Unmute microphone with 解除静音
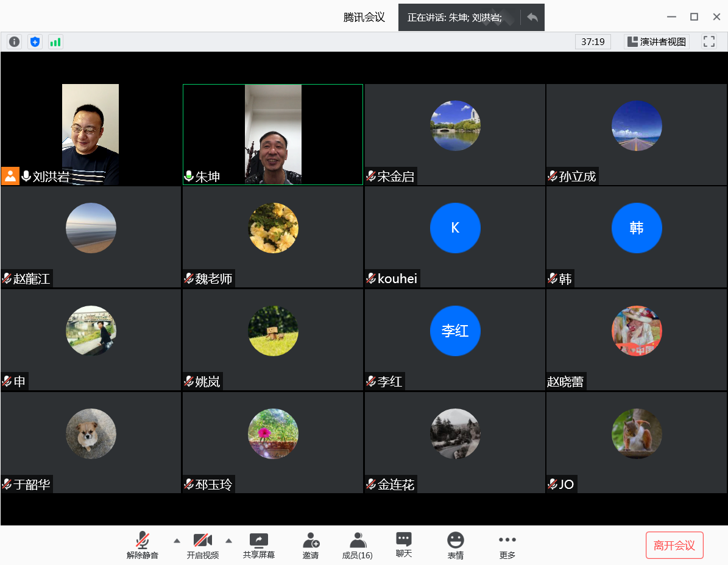The width and height of the screenshot is (728, 565). coord(143,546)
